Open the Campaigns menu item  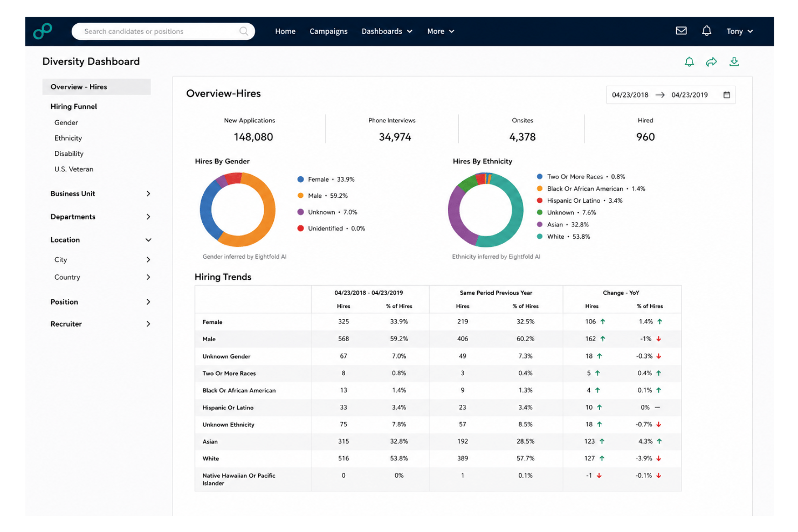click(328, 31)
